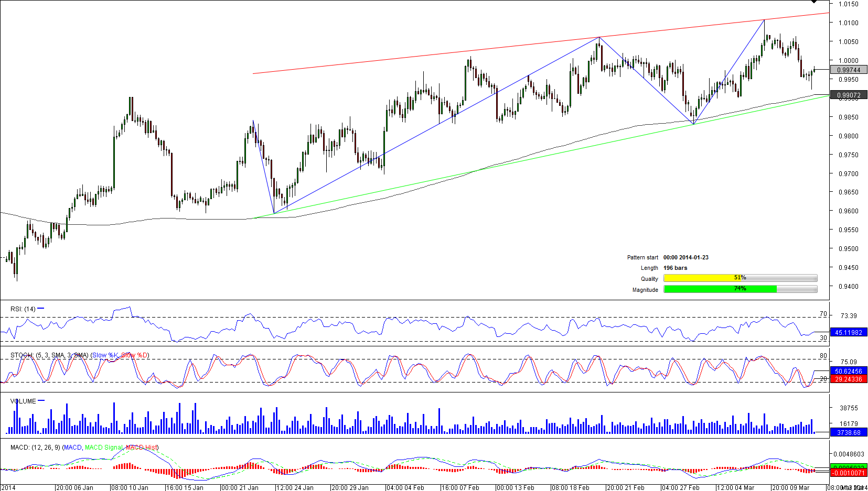The width and height of the screenshot is (868, 491).
Task: Click red stochastic value tag 29.24336
Action: point(848,379)
